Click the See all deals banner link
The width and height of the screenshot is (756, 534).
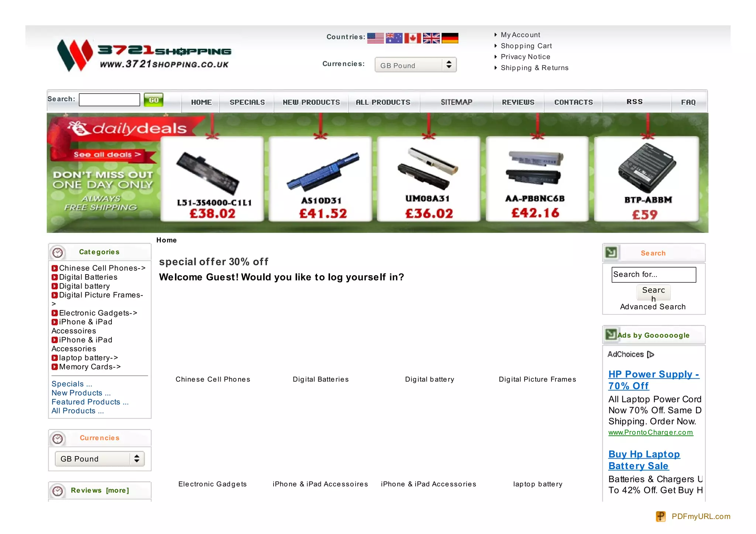pos(107,155)
